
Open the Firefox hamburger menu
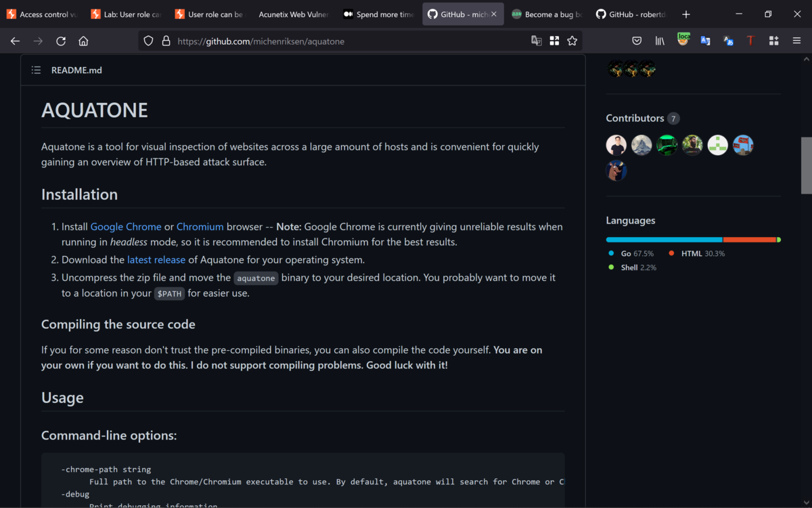796,41
